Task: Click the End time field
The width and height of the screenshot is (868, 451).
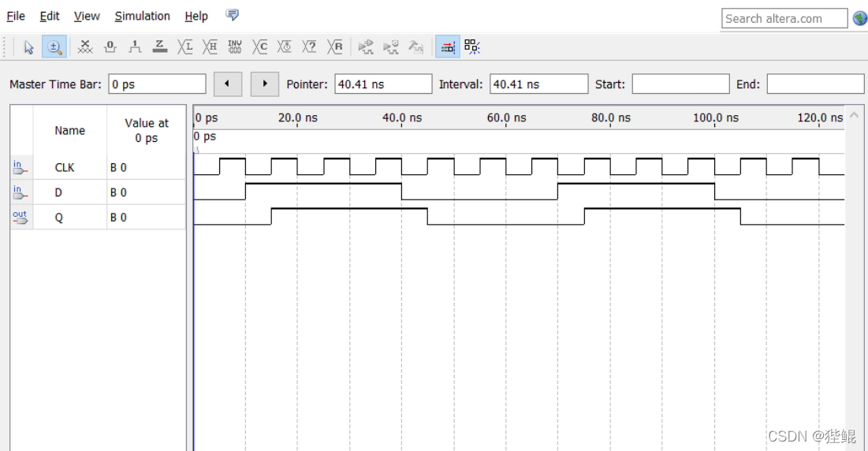Action: [x=815, y=84]
